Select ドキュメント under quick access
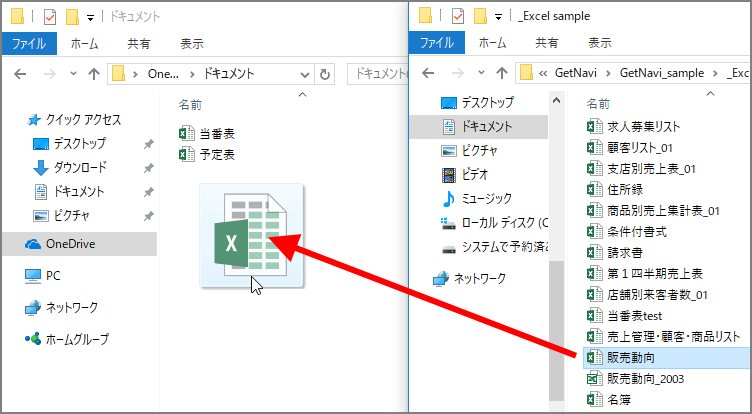The height and width of the screenshot is (414, 752). [78, 191]
